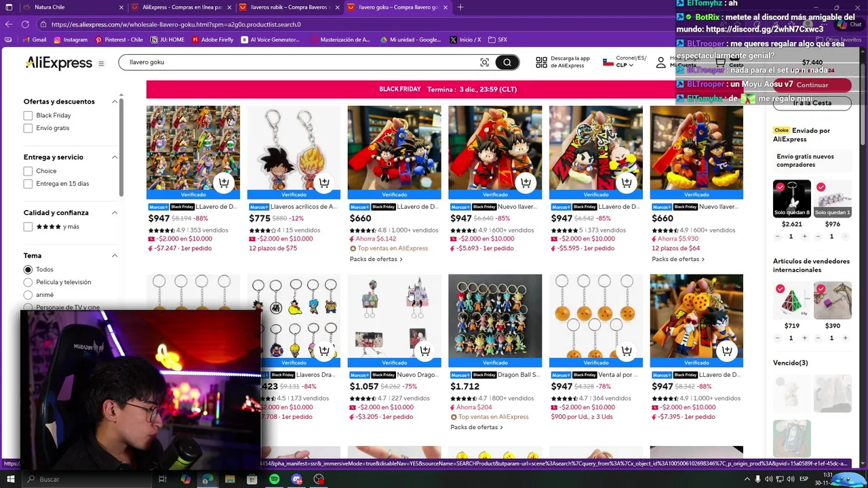Enable the 4 stars y más filter
Viewport: 868px width, 488px height.
[x=28, y=227]
